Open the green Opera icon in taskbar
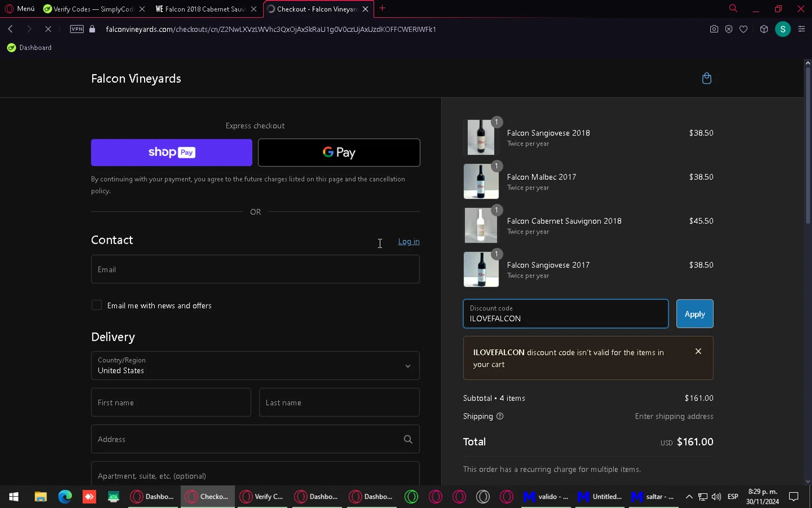Screen dimensions: 812x508 coord(411,497)
